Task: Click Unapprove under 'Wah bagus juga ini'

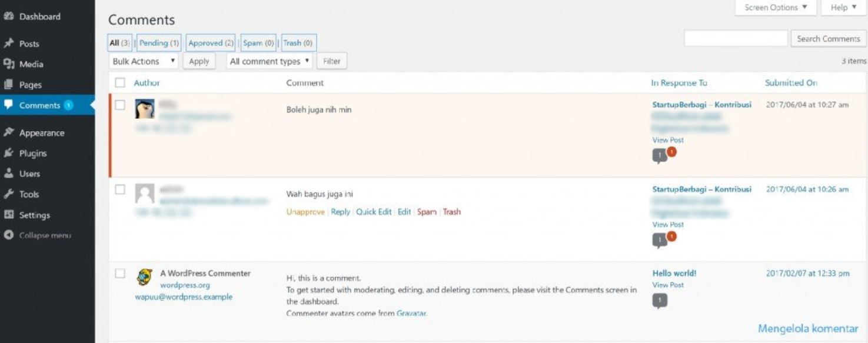Action: 305,212
